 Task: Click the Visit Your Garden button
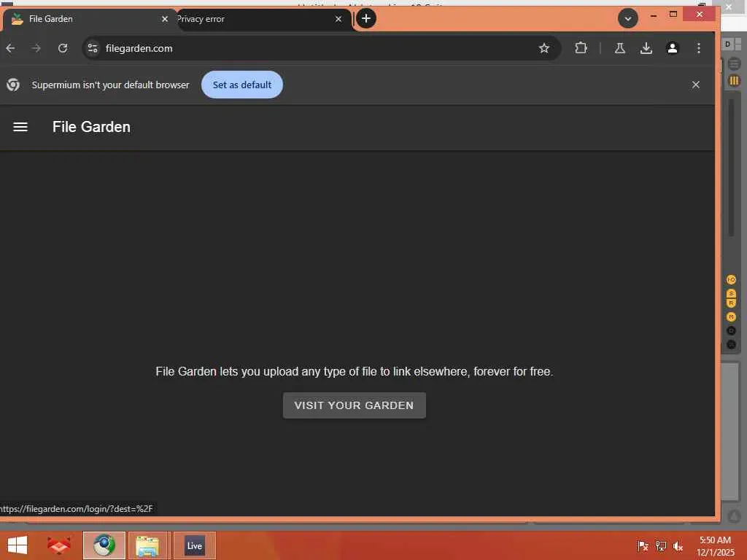tap(354, 405)
